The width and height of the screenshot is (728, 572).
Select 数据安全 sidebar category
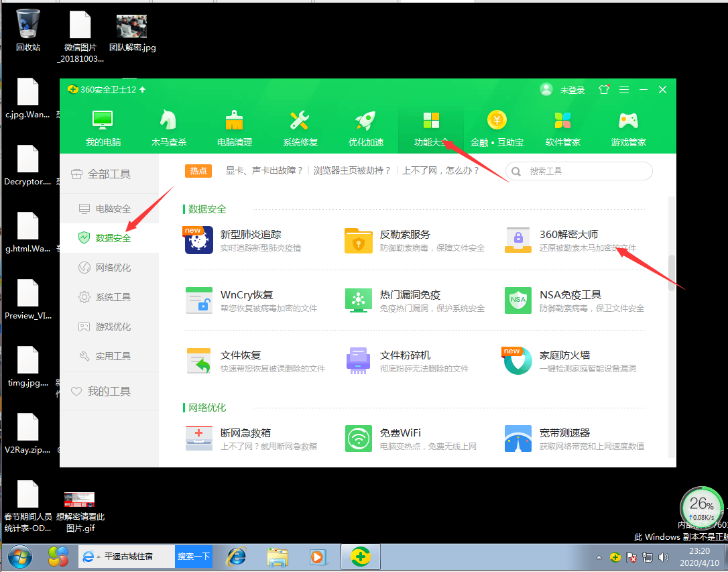pos(109,237)
